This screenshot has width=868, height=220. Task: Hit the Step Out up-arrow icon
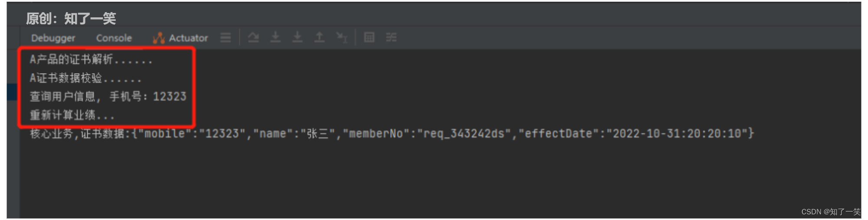[319, 38]
